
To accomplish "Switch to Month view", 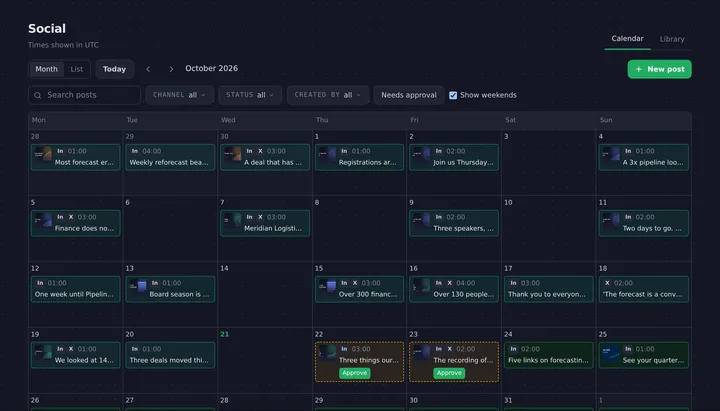I will pyautogui.click(x=46, y=69).
